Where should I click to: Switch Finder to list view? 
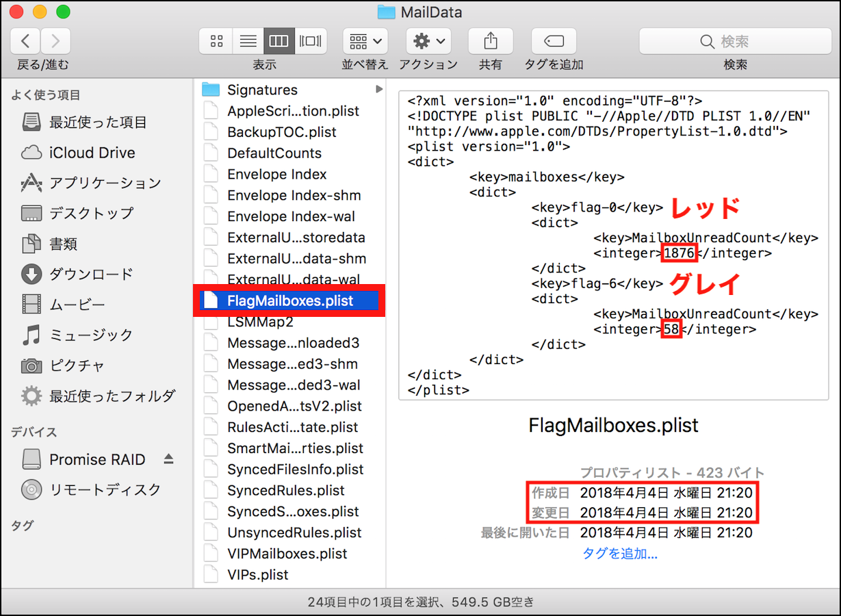pos(247,41)
